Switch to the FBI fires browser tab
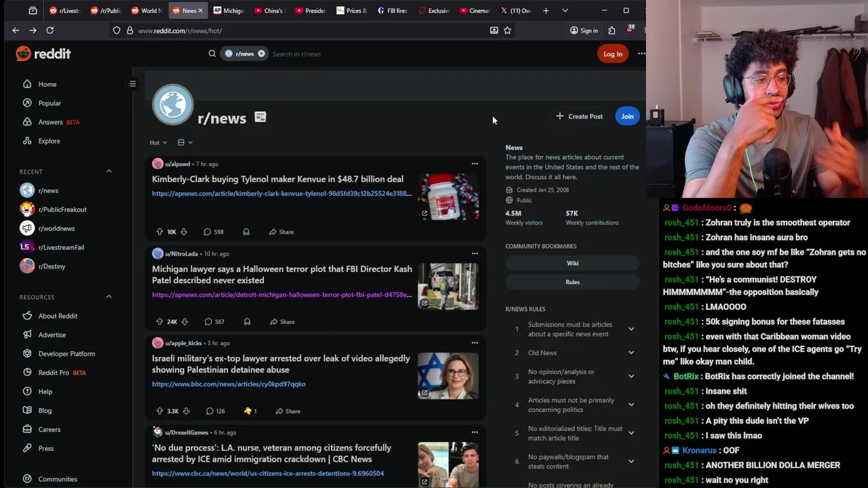 tap(391, 10)
